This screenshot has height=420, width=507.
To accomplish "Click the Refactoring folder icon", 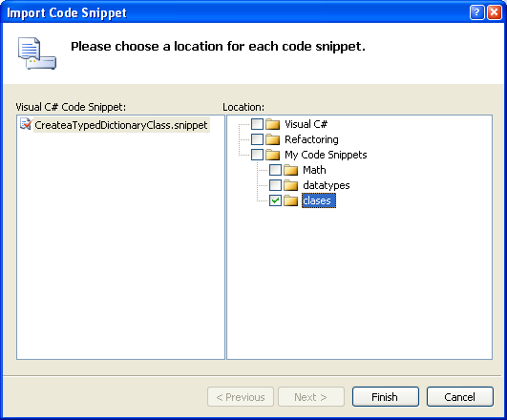I will tap(272, 139).
